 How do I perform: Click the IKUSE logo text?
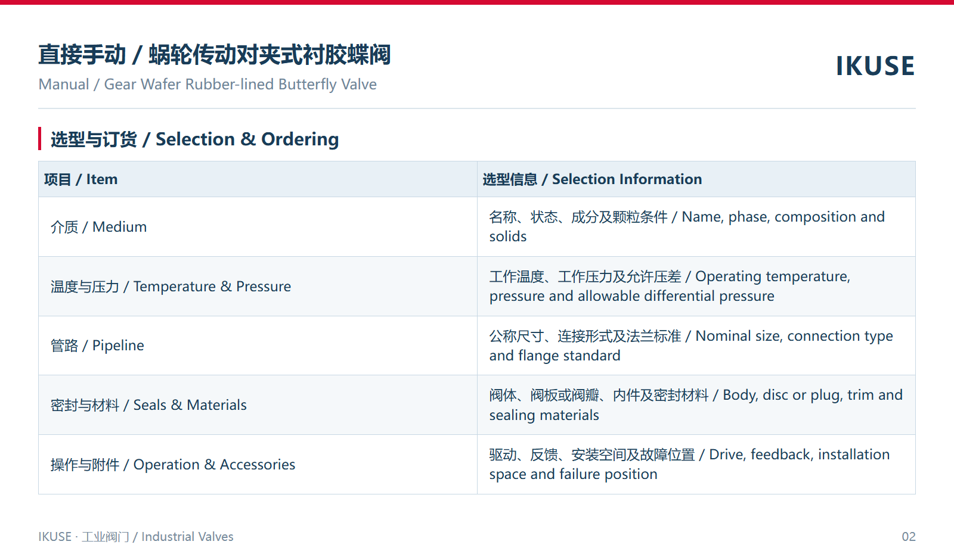[x=875, y=66]
